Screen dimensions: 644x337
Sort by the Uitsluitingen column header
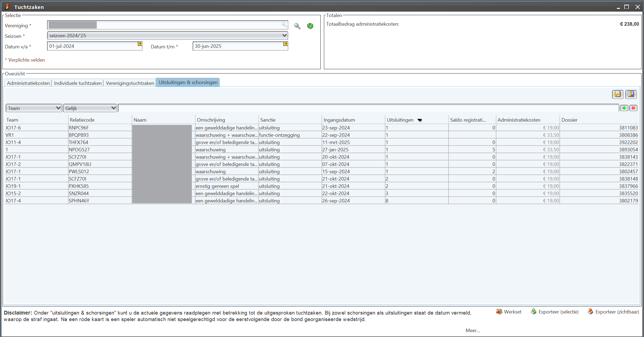400,120
